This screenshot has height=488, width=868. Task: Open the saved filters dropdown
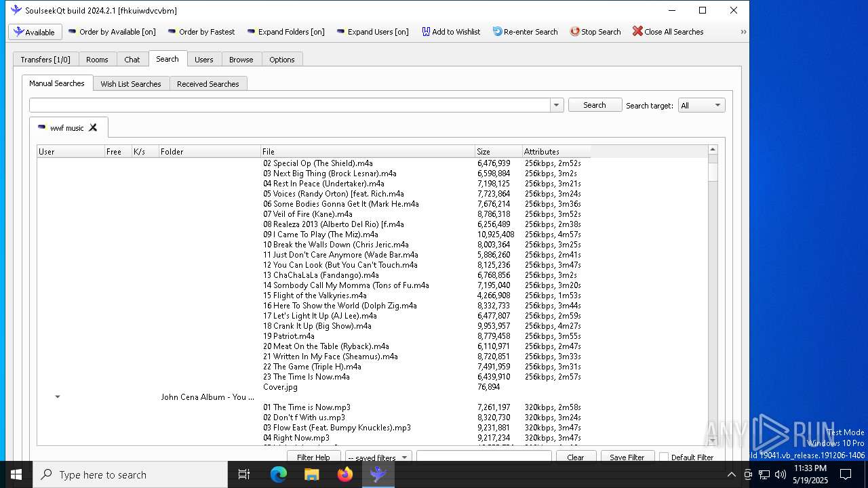click(x=378, y=457)
